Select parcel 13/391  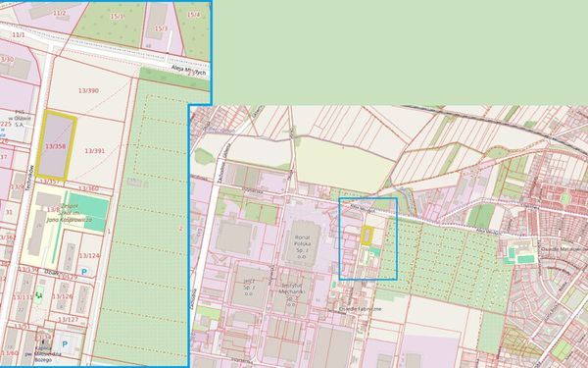pos(94,151)
